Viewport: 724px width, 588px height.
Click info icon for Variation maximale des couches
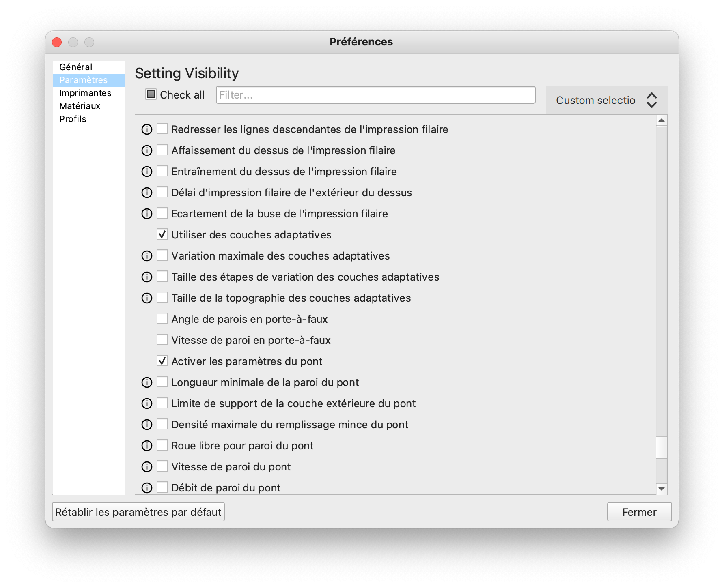[x=147, y=256]
